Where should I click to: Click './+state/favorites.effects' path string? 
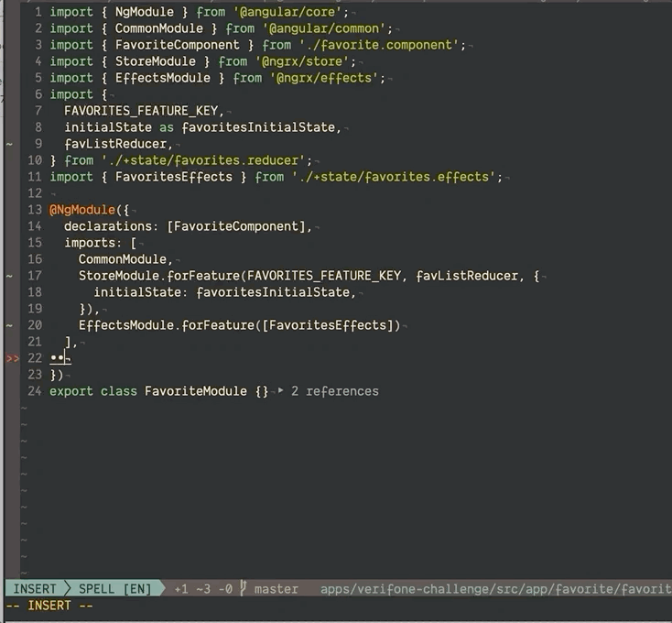coord(394,177)
